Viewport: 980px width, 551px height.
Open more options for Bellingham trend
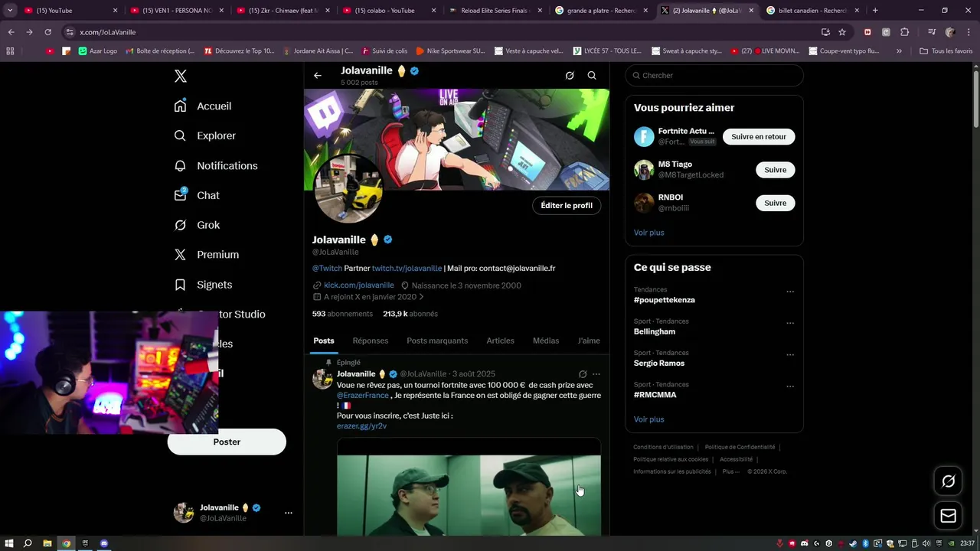pyautogui.click(x=790, y=323)
